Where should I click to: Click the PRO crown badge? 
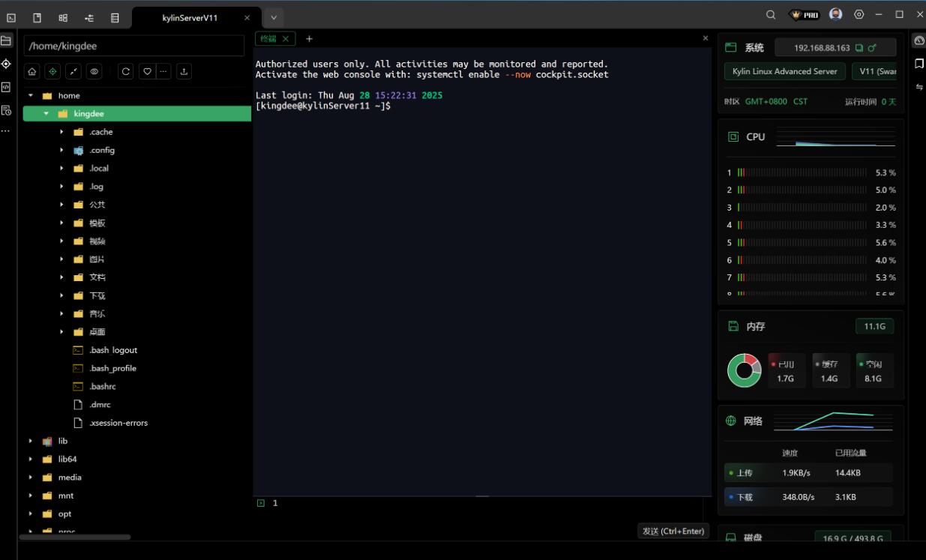click(x=805, y=15)
